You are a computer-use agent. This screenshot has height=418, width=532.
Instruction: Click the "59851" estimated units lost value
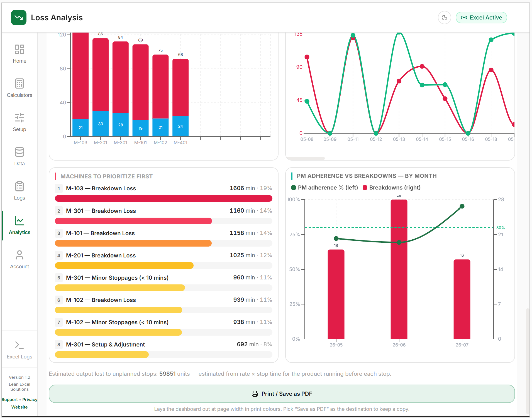pos(167,374)
